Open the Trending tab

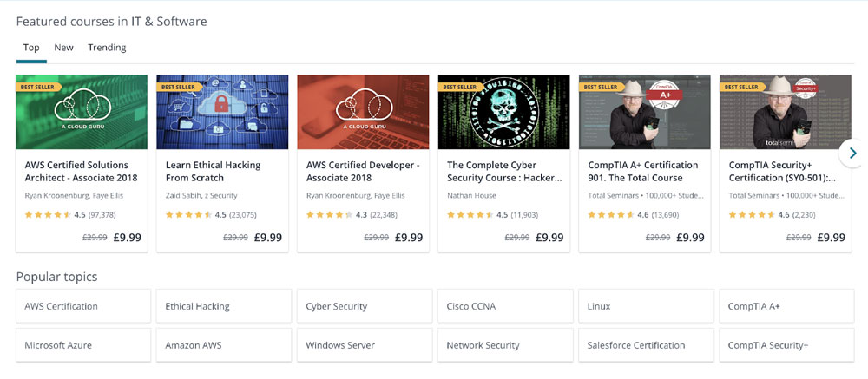[x=107, y=48]
